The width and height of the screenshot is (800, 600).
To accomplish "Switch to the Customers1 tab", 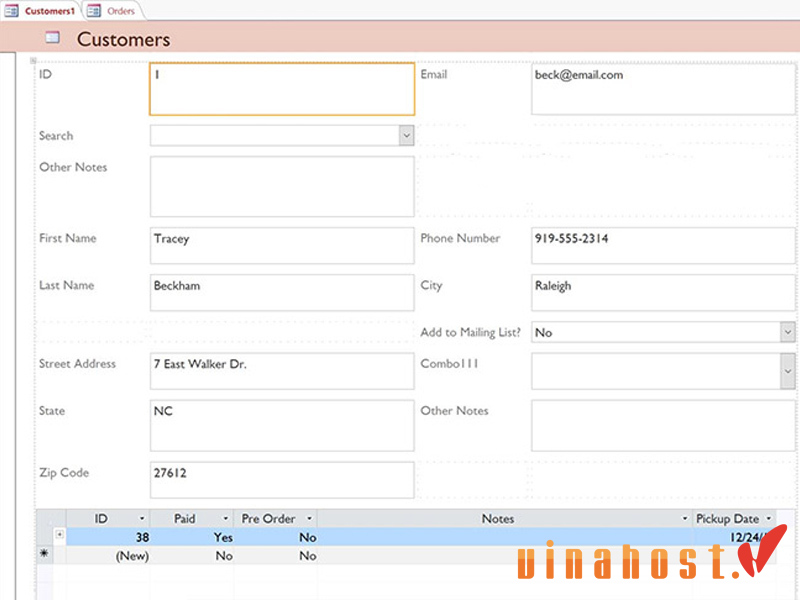I will (x=41, y=11).
